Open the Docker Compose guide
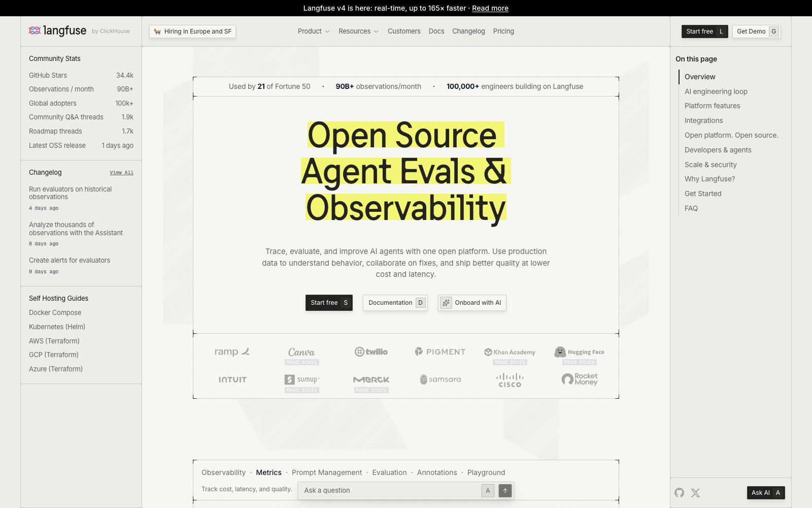The image size is (812, 508). click(x=55, y=312)
